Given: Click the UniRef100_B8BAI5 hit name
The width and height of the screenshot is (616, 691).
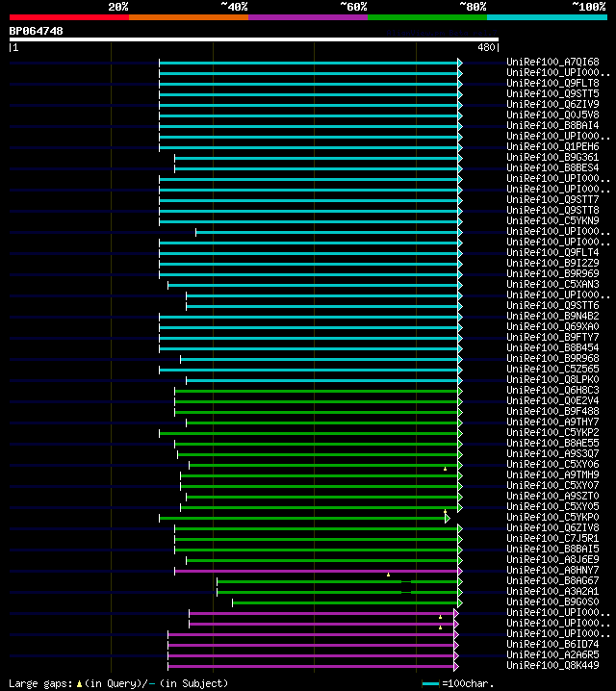Looking at the screenshot, I should pyautogui.click(x=552, y=549).
